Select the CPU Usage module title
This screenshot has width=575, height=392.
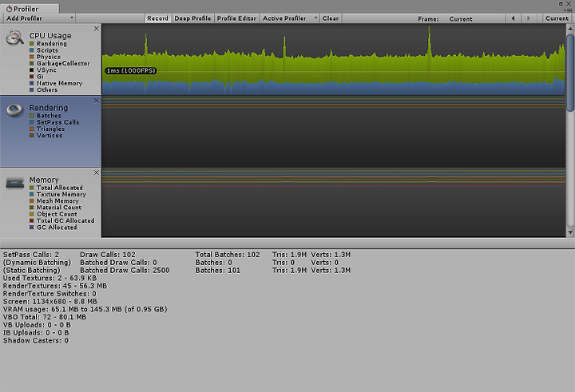(x=50, y=36)
